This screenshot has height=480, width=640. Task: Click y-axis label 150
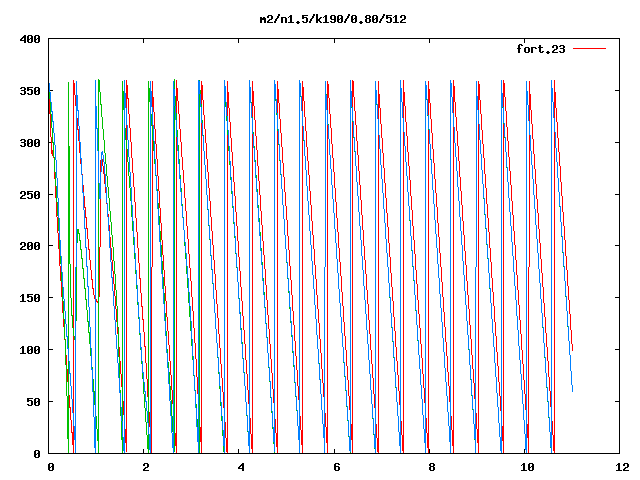30,298
